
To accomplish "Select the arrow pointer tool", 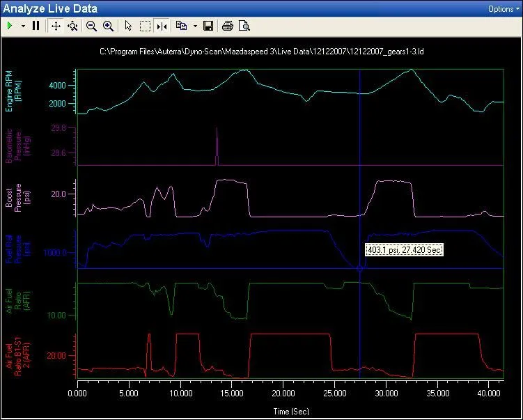I will click(x=128, y=26).
